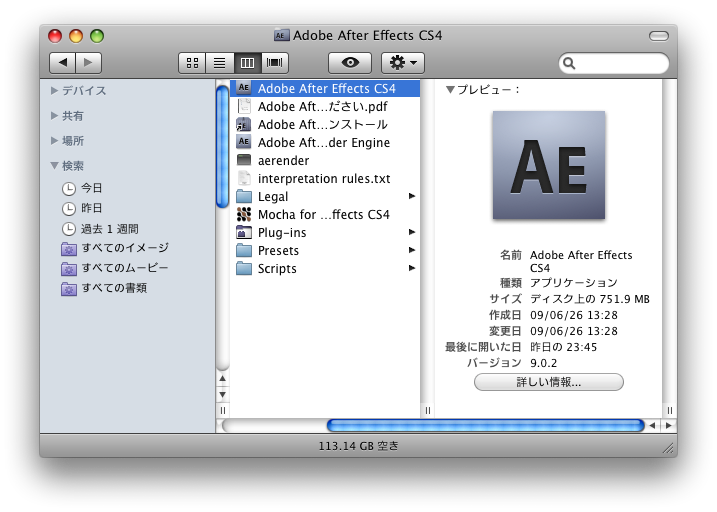Viewport: 717px width, 512px height.
Task: Switch to column view
Action: [x=247, y=63]
